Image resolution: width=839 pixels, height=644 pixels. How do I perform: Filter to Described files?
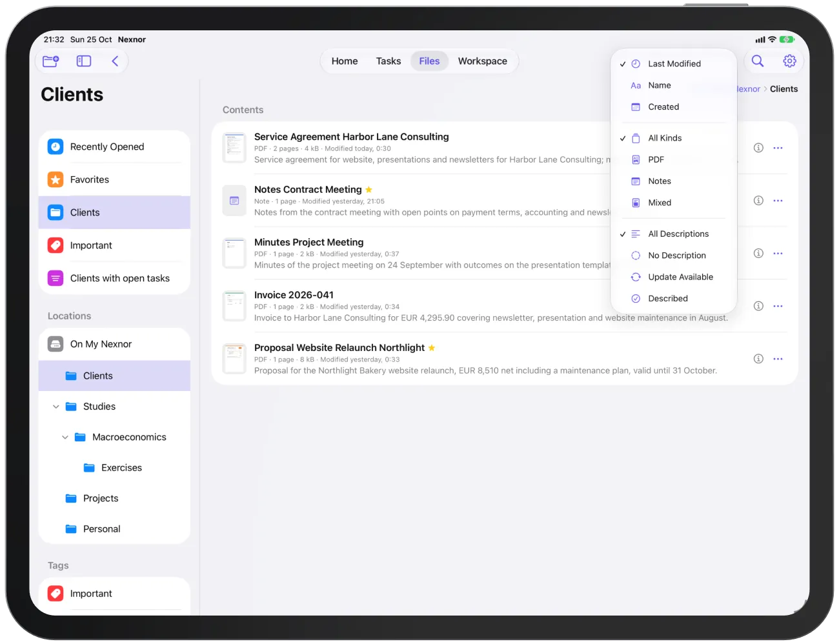tap(674, 299)
